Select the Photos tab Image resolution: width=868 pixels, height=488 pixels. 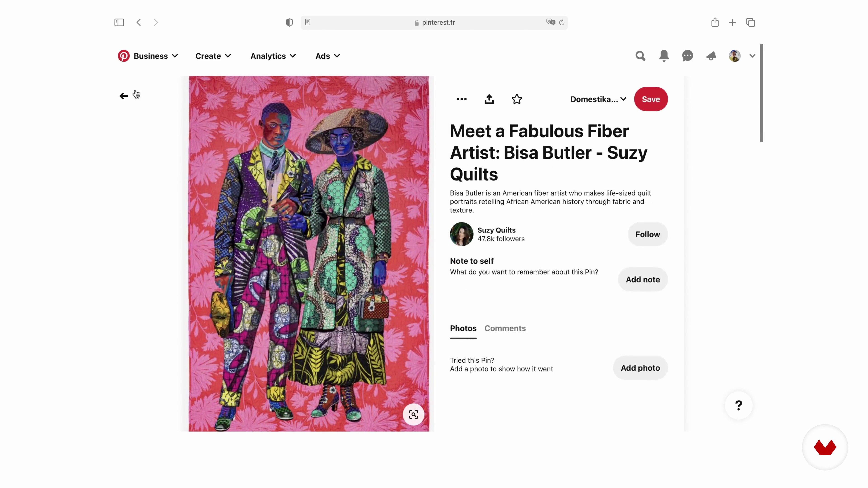[x=463, y=328]
